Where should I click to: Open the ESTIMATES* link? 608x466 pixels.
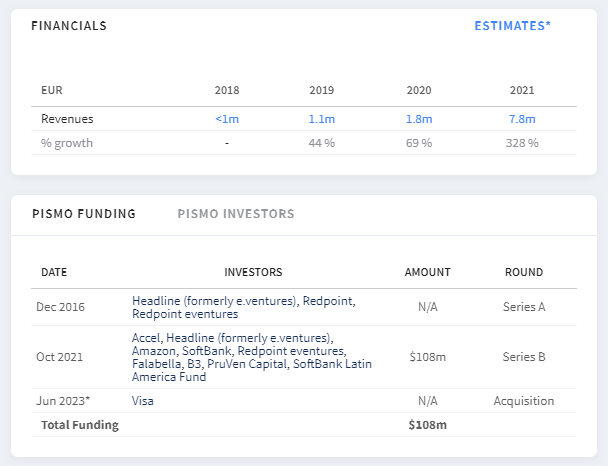512,26
